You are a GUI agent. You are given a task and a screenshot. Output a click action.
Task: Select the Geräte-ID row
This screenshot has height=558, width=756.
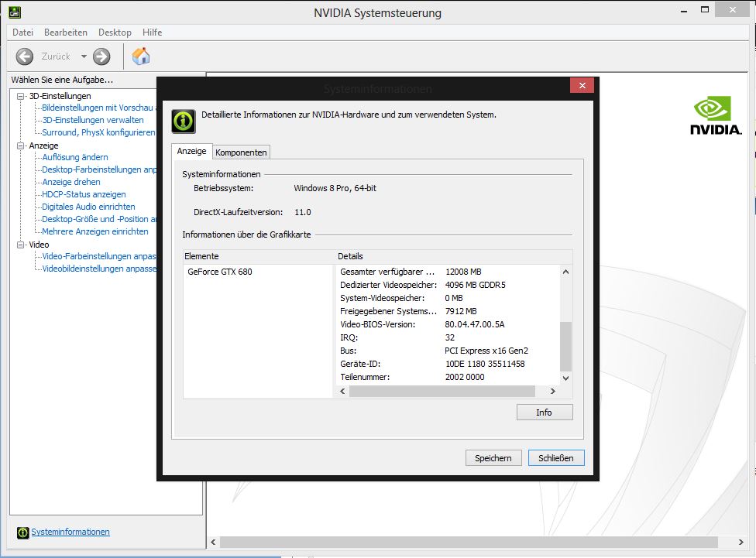pos(448,364)
